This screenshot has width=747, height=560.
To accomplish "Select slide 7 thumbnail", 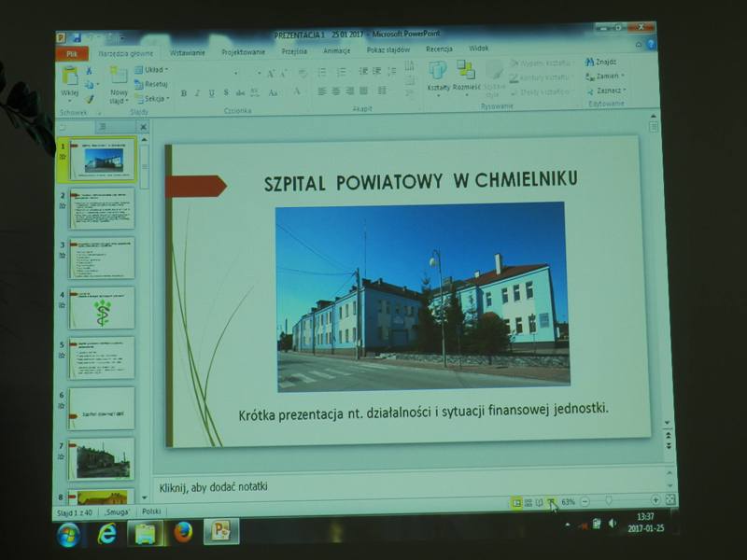I will [x=101, y=459].
